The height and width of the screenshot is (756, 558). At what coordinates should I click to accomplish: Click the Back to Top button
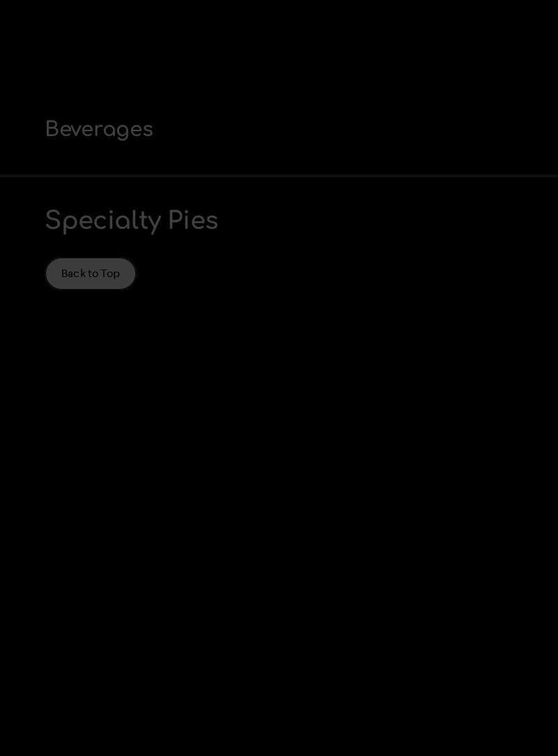click(91, 274)
